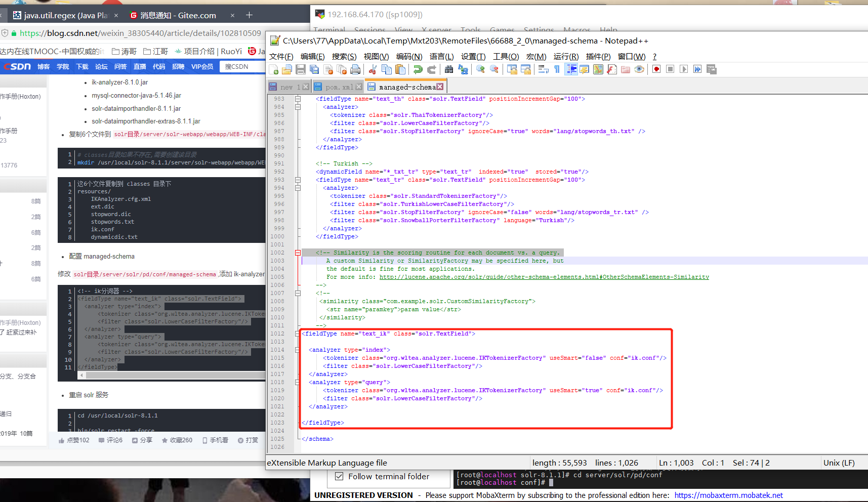Image resolution: width=868 pixels, height=502 pixels.
Task: Collapse the fold marker at line 984
Action: (x=298, y=107)
